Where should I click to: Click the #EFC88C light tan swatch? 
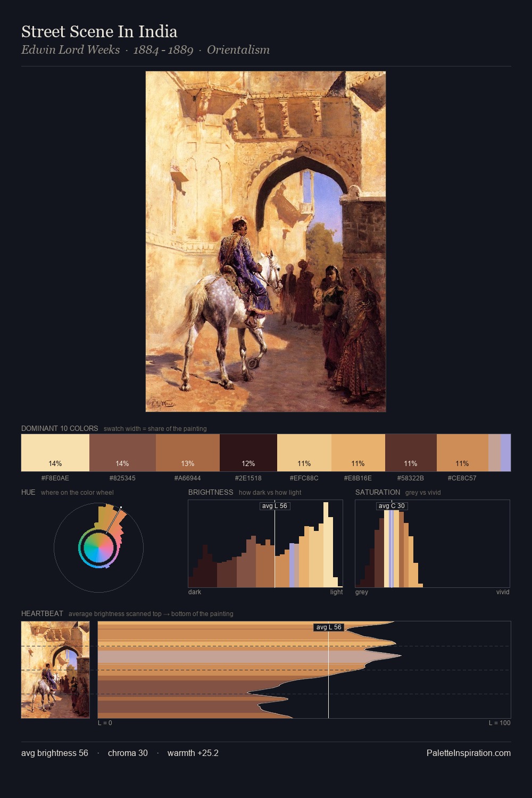304,453
